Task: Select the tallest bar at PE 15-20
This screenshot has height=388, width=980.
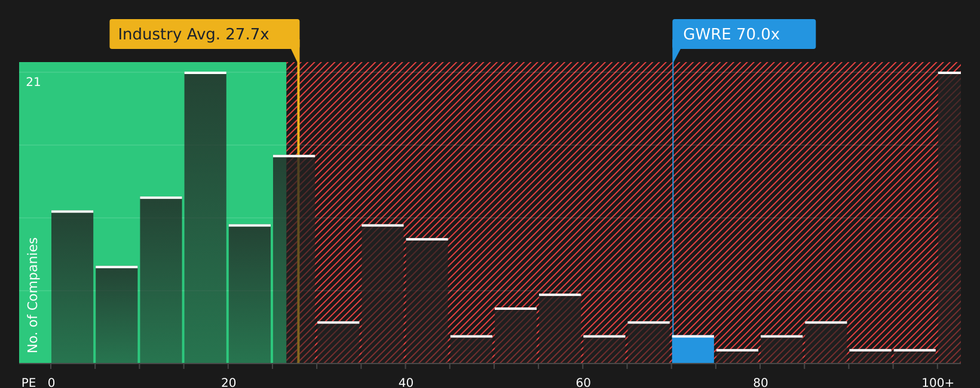Action: (x=206, y=217)
